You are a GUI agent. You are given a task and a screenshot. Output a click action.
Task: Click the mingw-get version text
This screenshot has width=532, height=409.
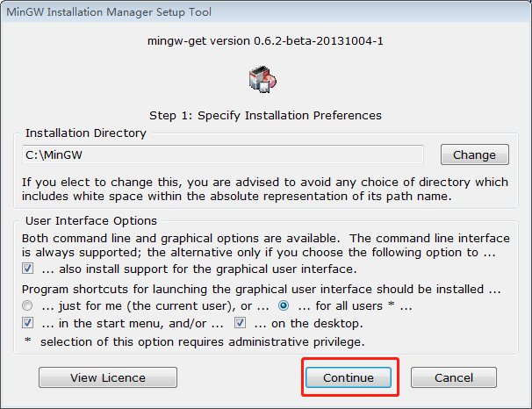click(264, 41)
